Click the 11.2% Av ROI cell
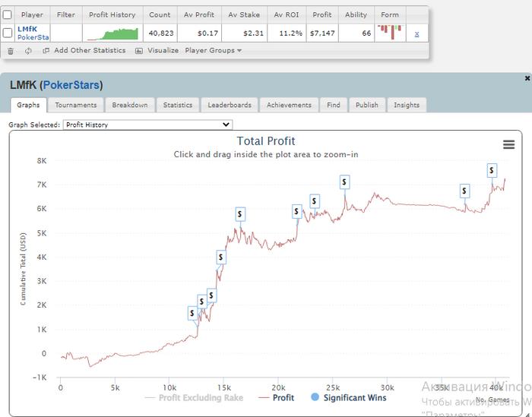The image size is (532, 417). click(x=287, y=33)
